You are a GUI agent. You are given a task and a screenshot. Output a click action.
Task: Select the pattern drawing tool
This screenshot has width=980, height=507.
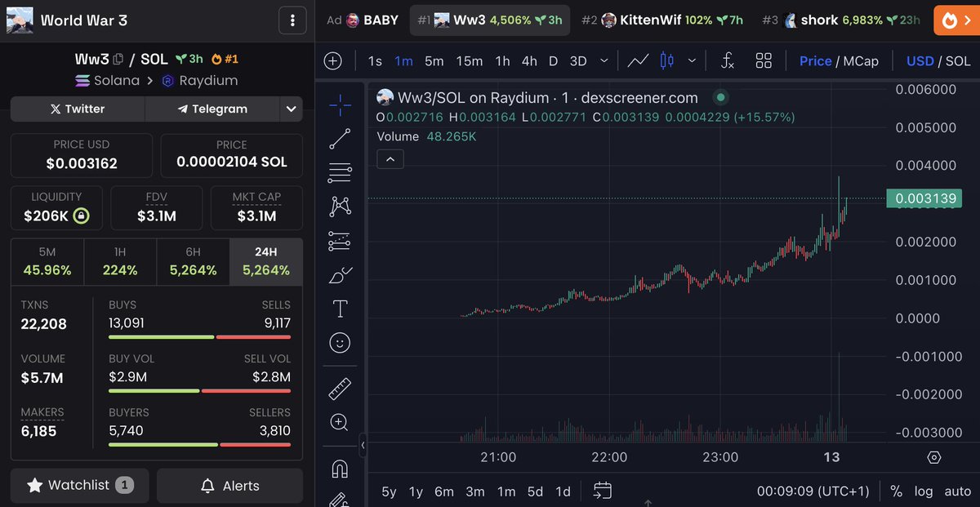point(340,207)
